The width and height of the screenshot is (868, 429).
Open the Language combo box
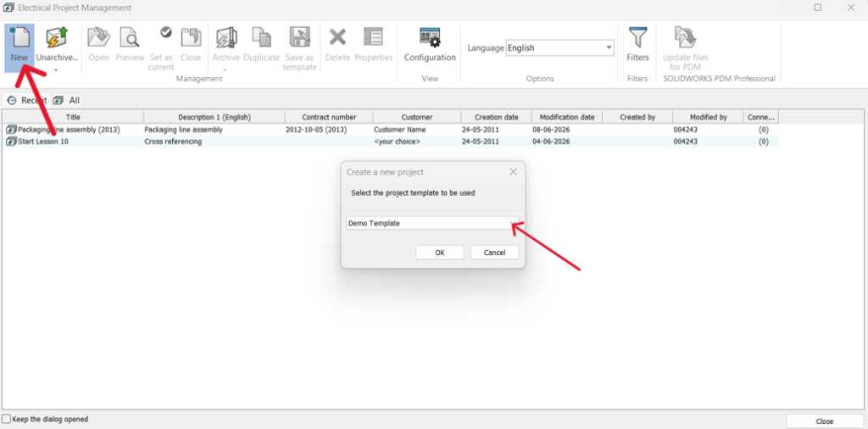coord(560,48)
